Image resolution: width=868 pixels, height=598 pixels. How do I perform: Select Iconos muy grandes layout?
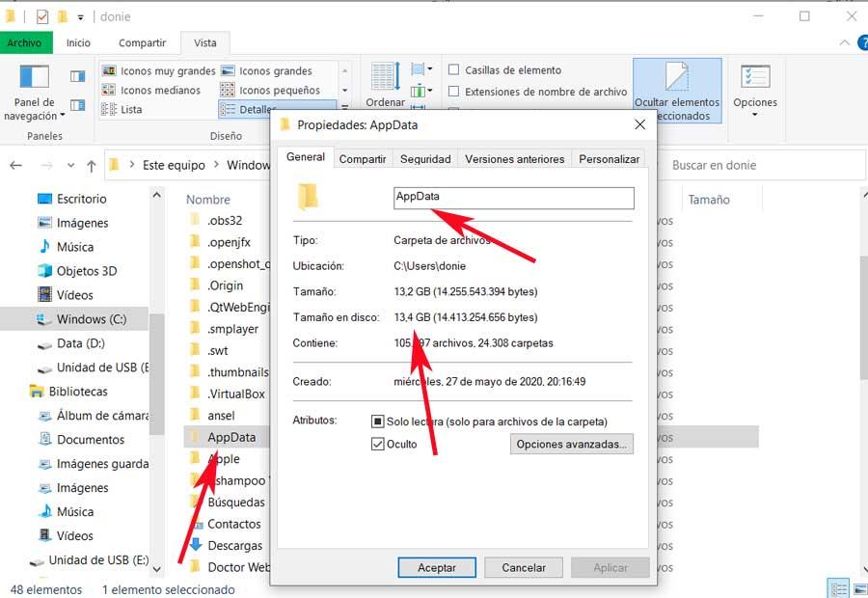click(159, 70)
